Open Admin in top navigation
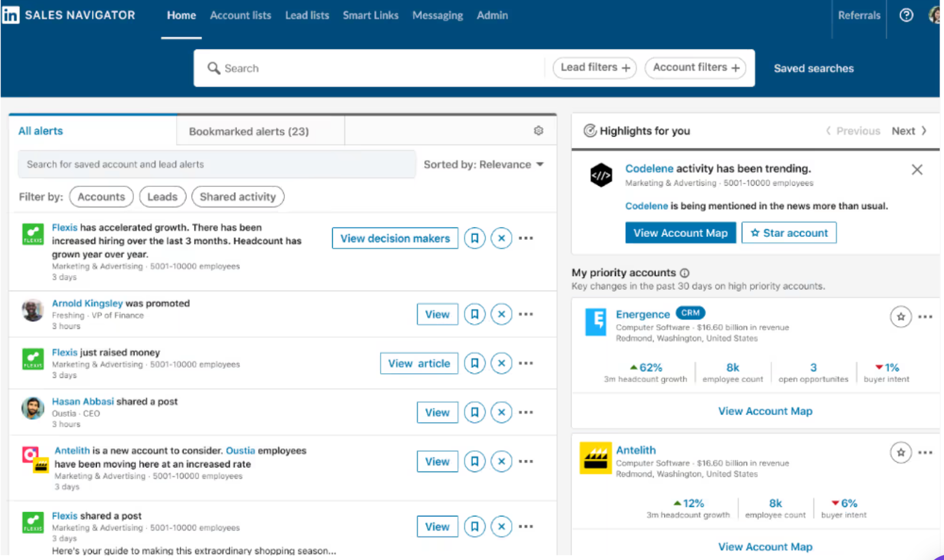The height and width of the screenshot is (560, 944). [x=492, y=15]
